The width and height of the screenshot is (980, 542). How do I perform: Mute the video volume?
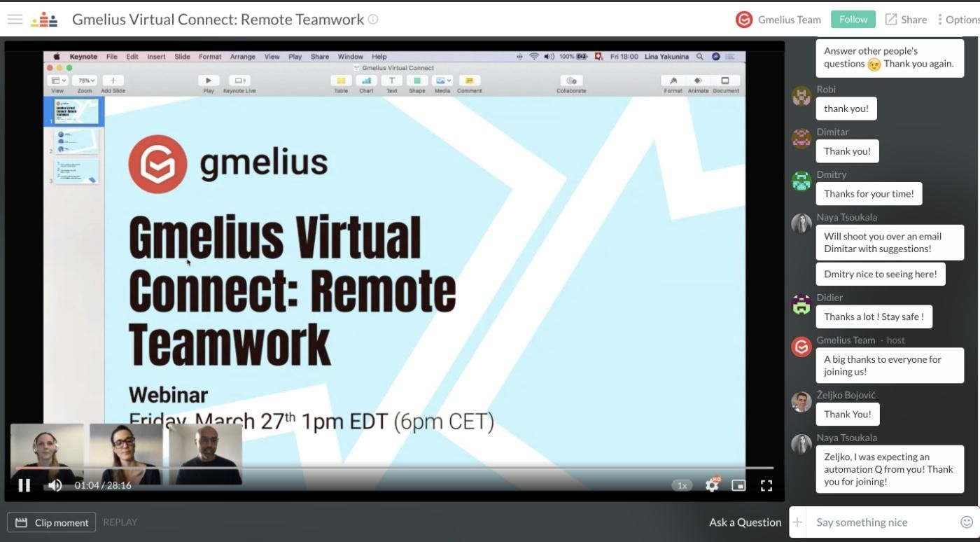(55, 485)
